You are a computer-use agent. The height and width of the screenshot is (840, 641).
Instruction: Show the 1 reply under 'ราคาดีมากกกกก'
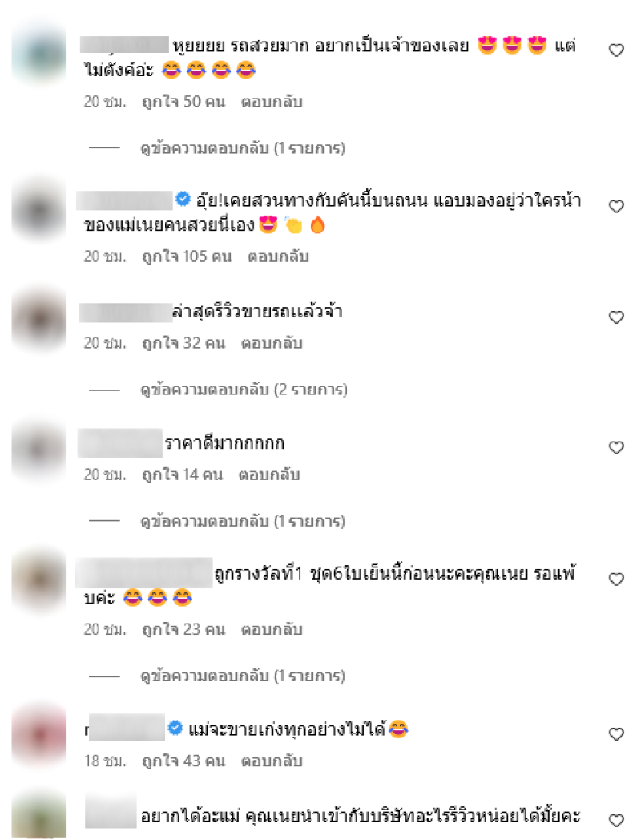pos(243,521)
